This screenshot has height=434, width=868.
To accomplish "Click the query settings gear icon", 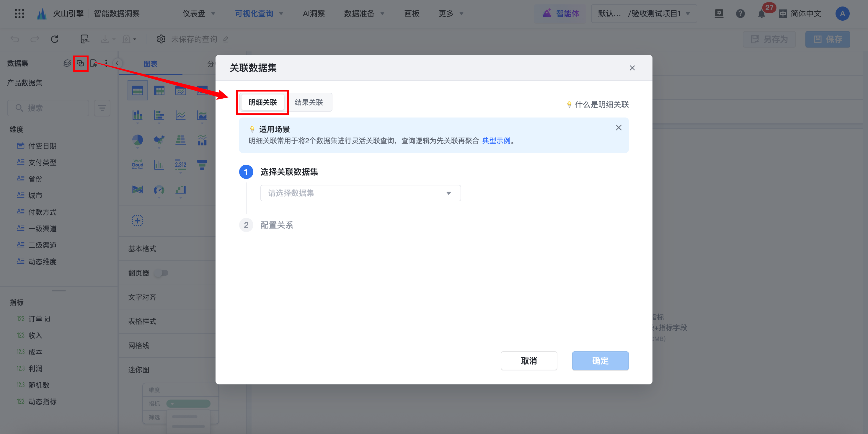I will [x=161, y=39].
